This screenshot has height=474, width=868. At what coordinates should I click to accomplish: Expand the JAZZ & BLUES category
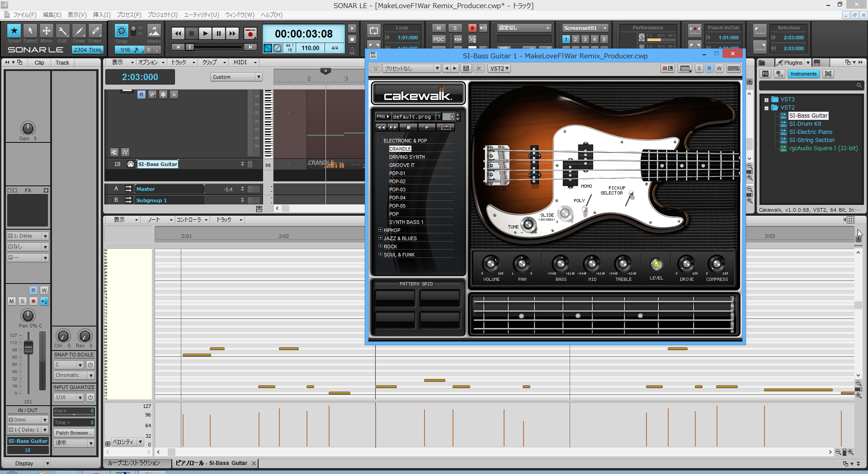pyautogui.click(x=380, y=238)
